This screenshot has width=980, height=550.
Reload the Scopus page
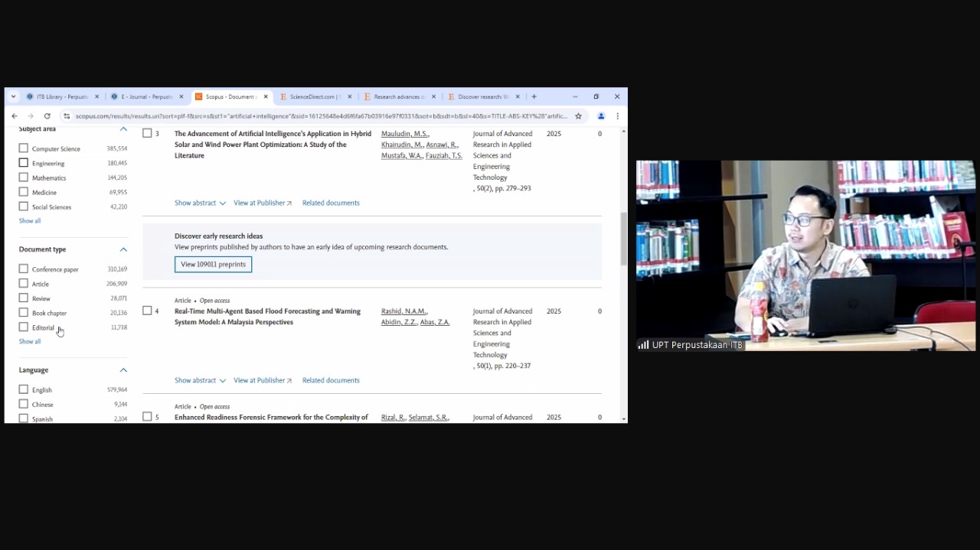pos(47,116)
